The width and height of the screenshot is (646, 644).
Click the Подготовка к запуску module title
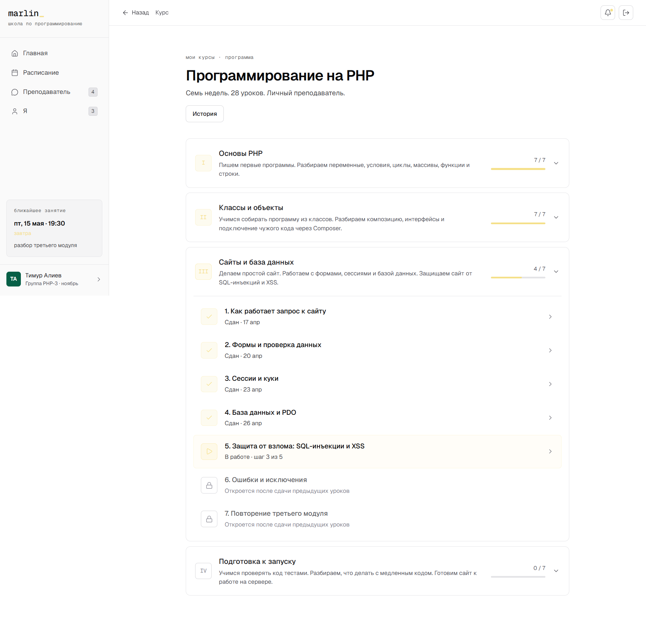pyautogui.click(x=257, y=562)
